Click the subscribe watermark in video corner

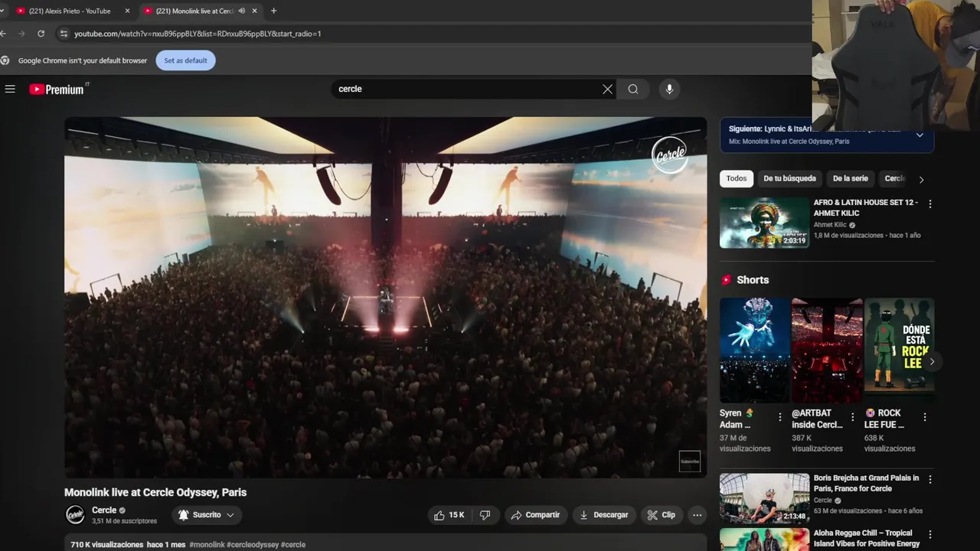pyautogui.click(x=690, y=461)
